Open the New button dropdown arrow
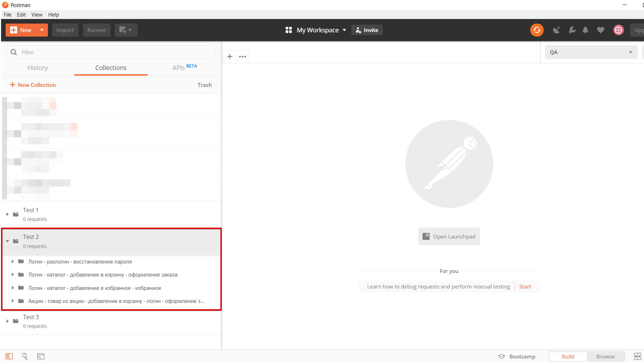 (x=42, y=30)
